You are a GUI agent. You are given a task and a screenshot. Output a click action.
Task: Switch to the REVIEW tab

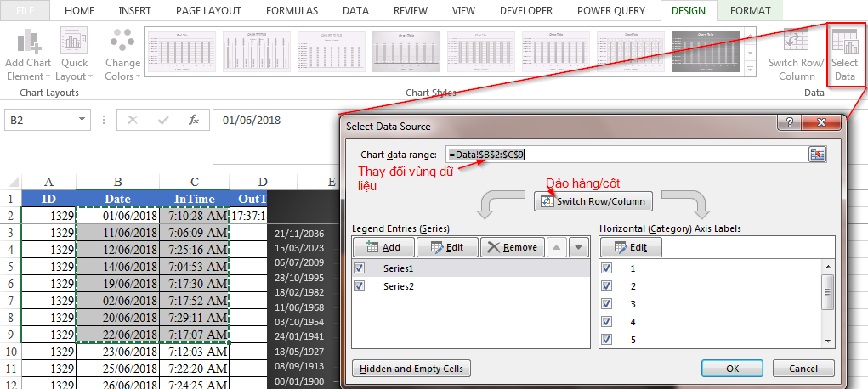click(411, 10)
